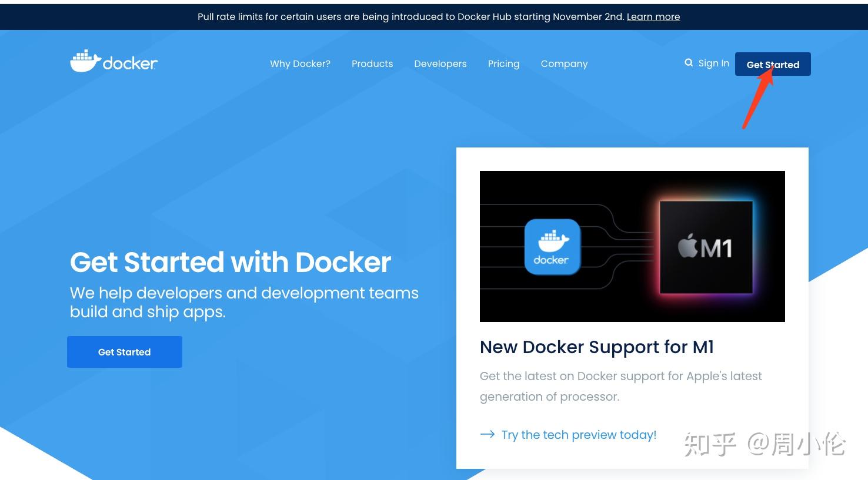Open the Company dropdown
This screenshot has width=868, height=480.
563,63
